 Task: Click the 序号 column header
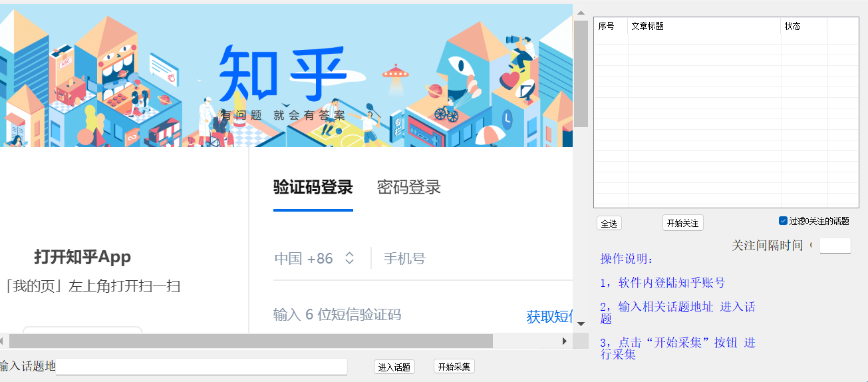(x=611, y=26)
